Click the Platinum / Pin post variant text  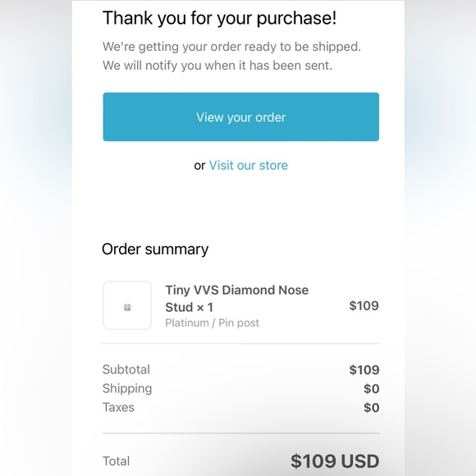click(213, 323)
